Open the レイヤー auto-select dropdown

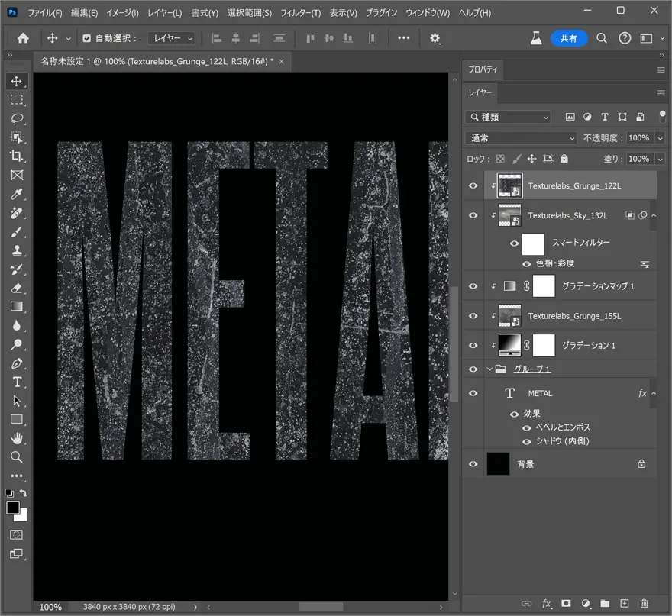tap(172, 39)
